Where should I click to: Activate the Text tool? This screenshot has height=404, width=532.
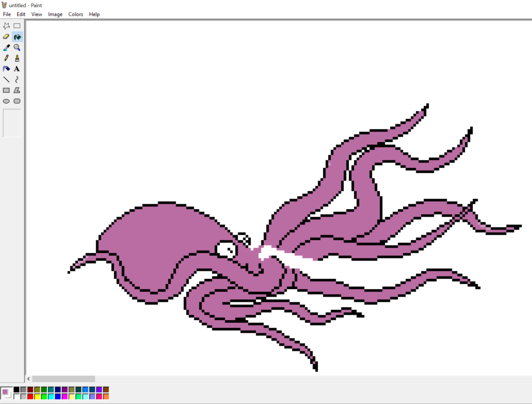[x=17, y=69]
